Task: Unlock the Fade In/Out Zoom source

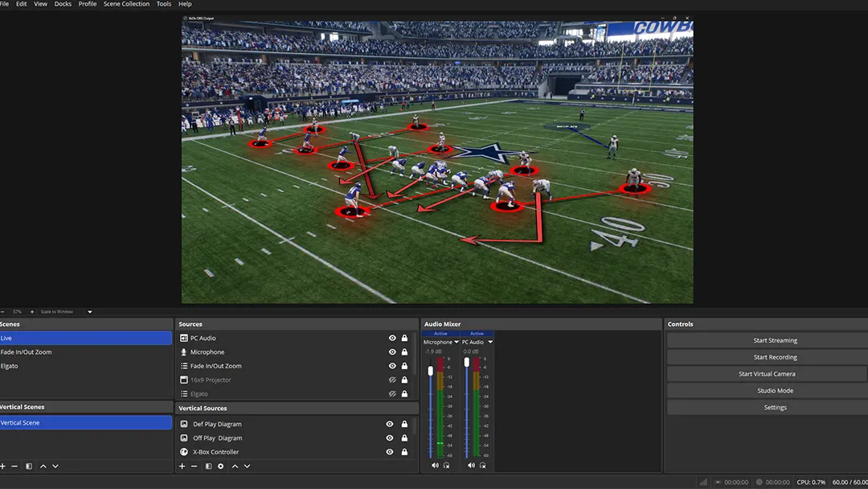Action: pyautogui.click(x=404, y=365)
